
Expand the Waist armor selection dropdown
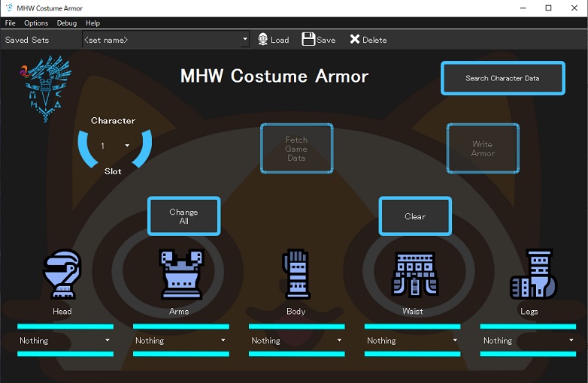413,340
